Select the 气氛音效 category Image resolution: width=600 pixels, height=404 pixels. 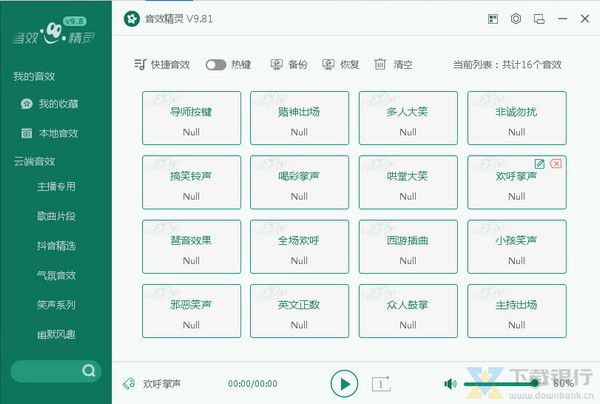[56, 275]
